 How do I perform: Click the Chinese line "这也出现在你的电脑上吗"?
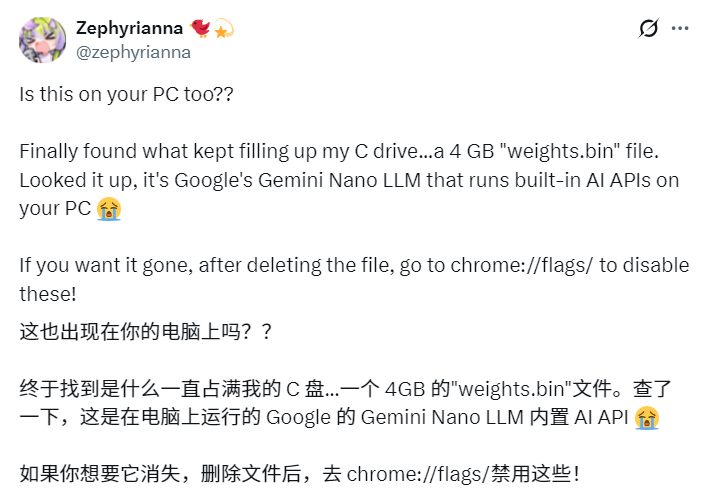tap(132, 331)
